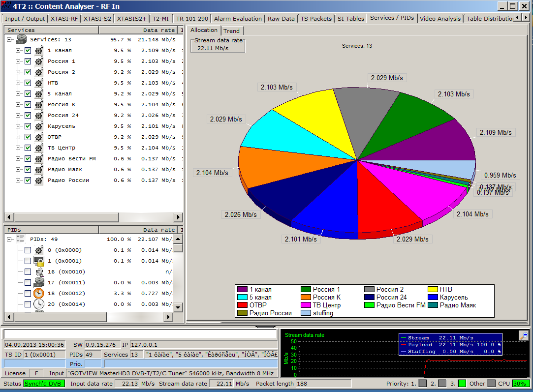
Task: Uncheck the НТВ service checkbox
Action: point(28,83)
